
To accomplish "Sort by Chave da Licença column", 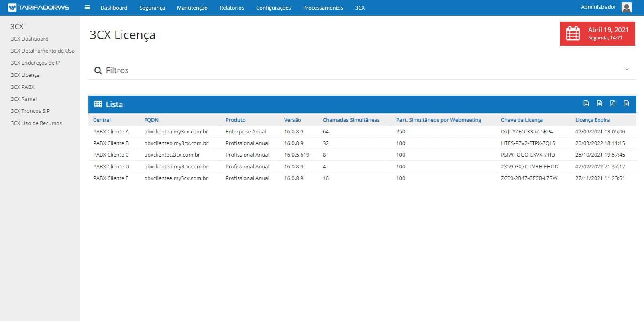I will 522,120.
